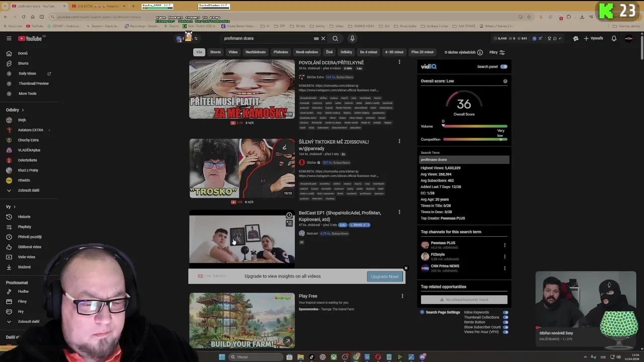Viewport: 644px width, 362px height.
Task: Open the on-screen keyboard icon in search box
Action: click(x=316, y=38)
